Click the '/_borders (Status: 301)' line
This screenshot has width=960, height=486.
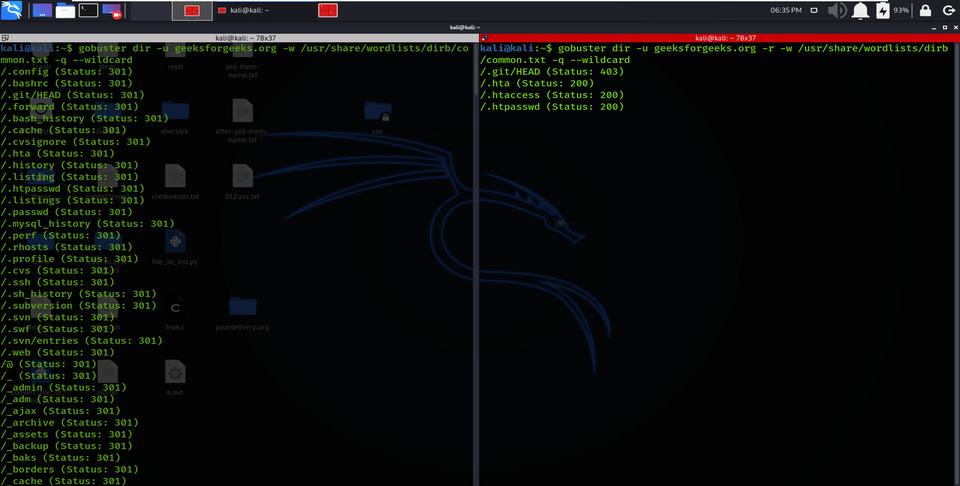coord(70,469)
